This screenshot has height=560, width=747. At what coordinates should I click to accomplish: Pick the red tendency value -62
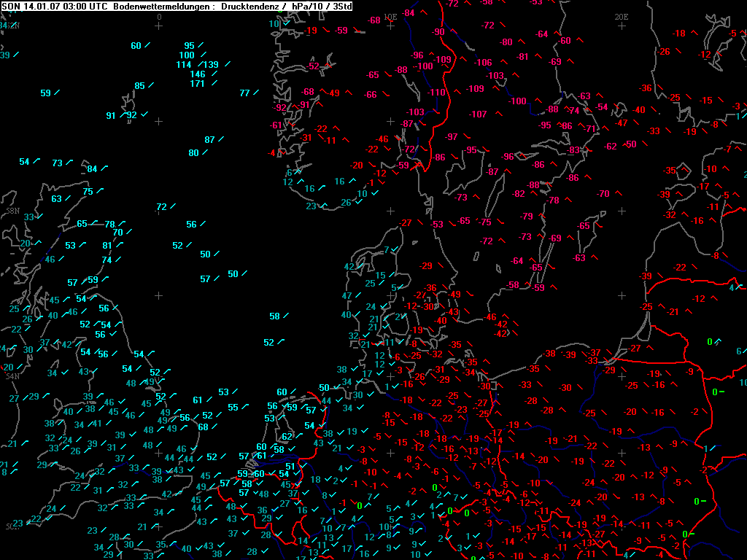tap(611, 147)
